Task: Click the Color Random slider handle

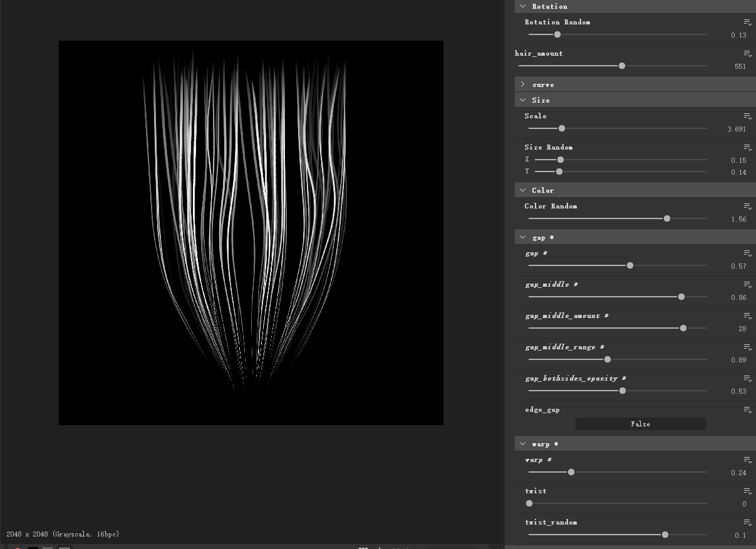Action: (x=667, y=218)
